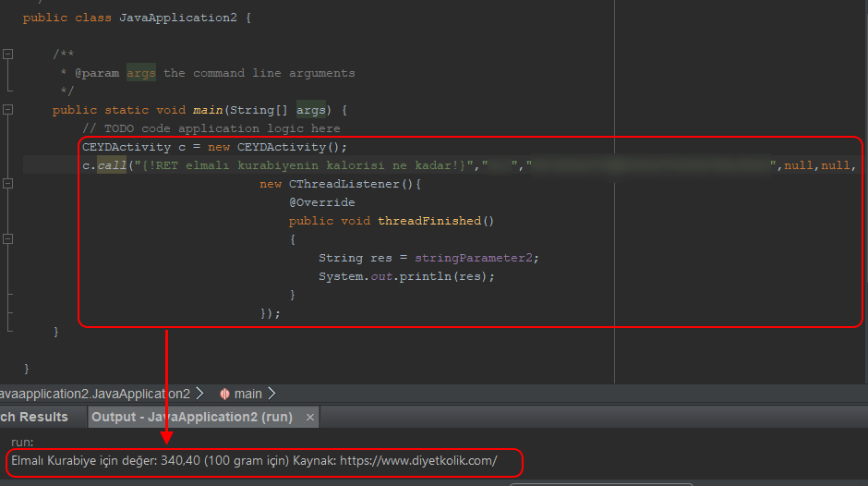Switch to the Search Results tab
Image resolution: width=868 pixels, height=486 pixels.
pos(34,417)
